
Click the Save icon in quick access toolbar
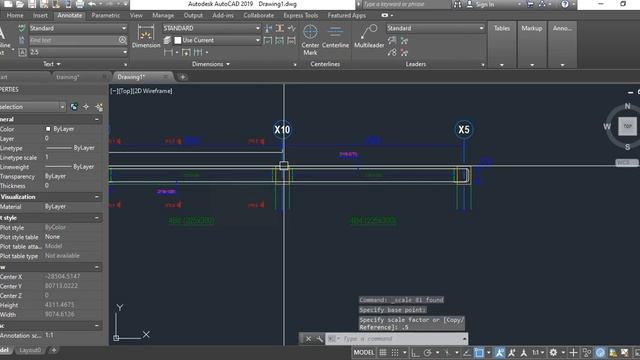(31, 4)
